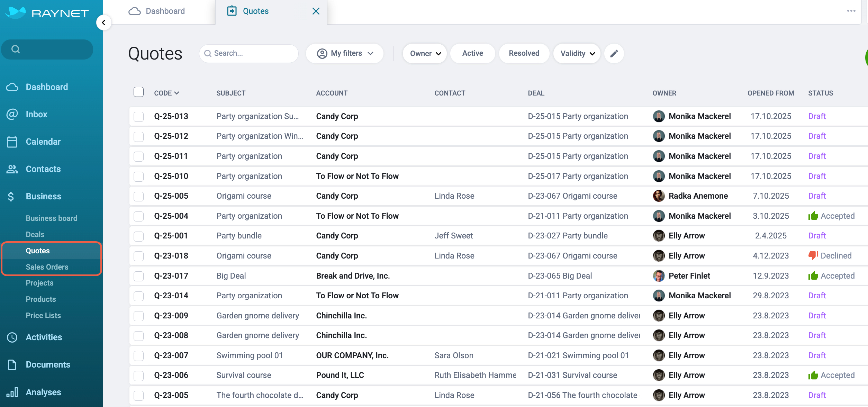
Task: Select checkbox for quote Q-23-007
Action: point(138,356)
